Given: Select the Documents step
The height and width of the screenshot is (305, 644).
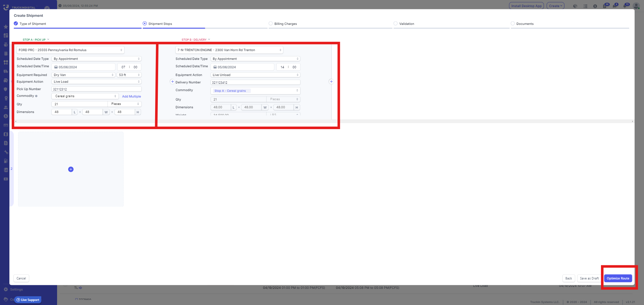Looking at the screenshot, I should coord(522,24).
